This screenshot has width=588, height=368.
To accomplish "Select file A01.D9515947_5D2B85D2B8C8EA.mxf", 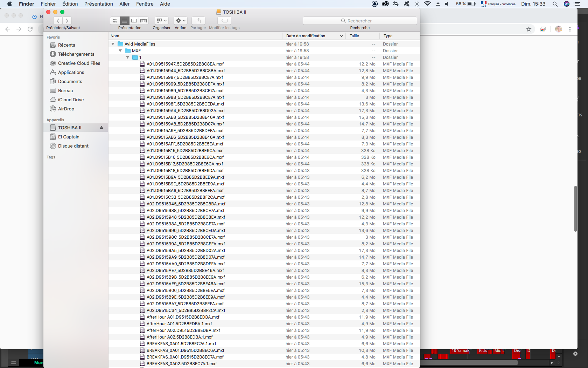I will pyautogui.click(x=264, y=64).
